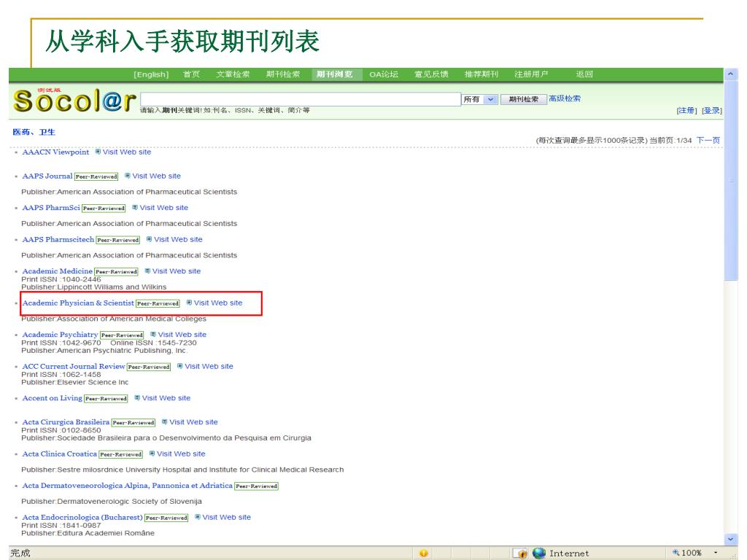
Task: Click 返回 in navigation bar
Action: [x=584, y=74]
